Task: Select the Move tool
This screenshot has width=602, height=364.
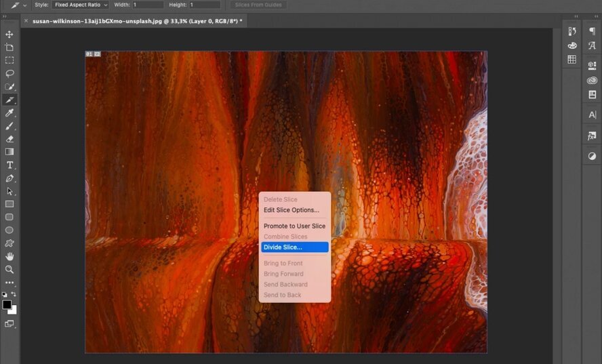Action: pos(9,34)
